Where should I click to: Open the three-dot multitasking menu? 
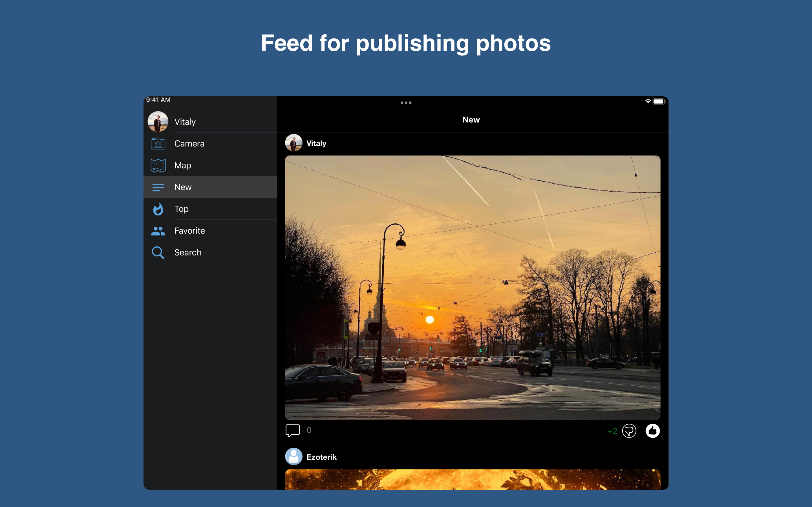[x=406, y=103]
